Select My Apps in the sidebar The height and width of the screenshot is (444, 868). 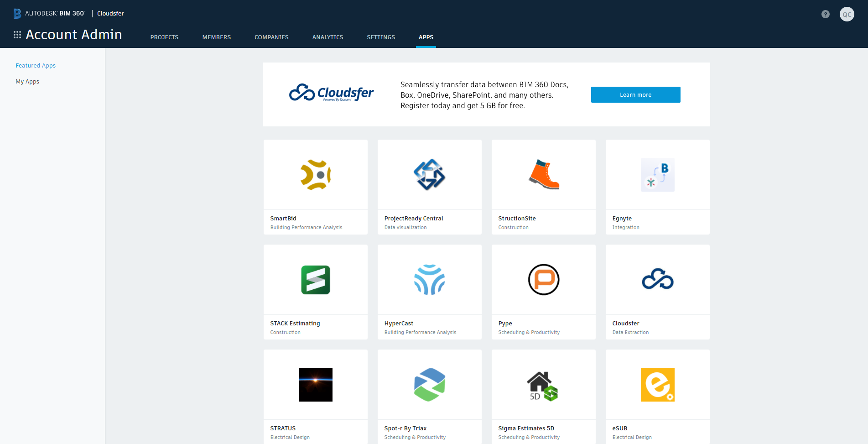[27, 82]
